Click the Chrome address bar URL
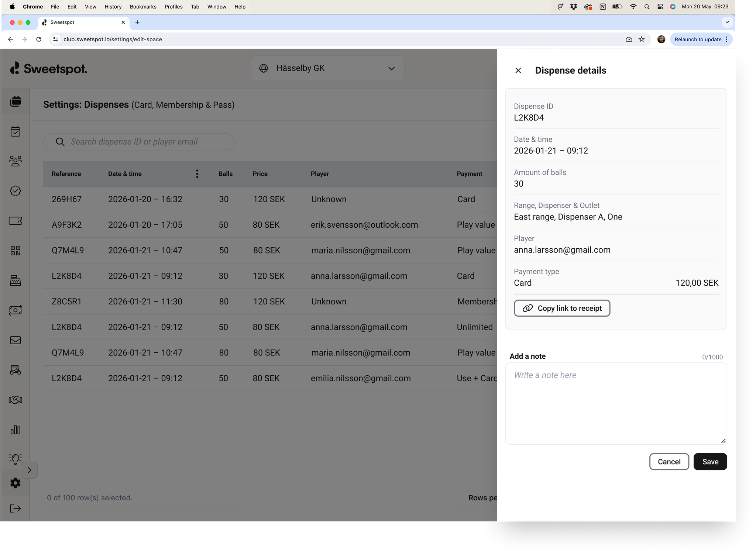This screenshot has width=756, height=555. [x=113, y=39]
